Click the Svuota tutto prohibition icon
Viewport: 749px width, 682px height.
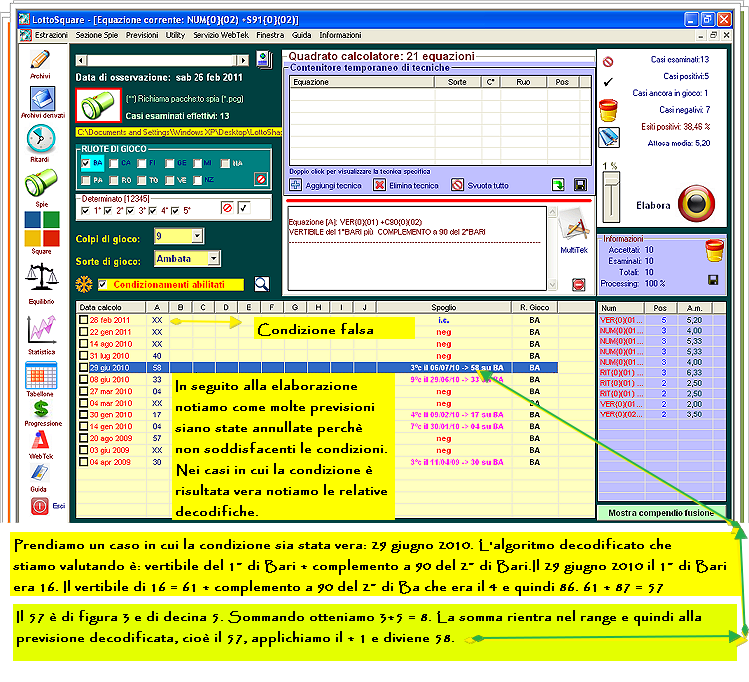tap(457, 185)
